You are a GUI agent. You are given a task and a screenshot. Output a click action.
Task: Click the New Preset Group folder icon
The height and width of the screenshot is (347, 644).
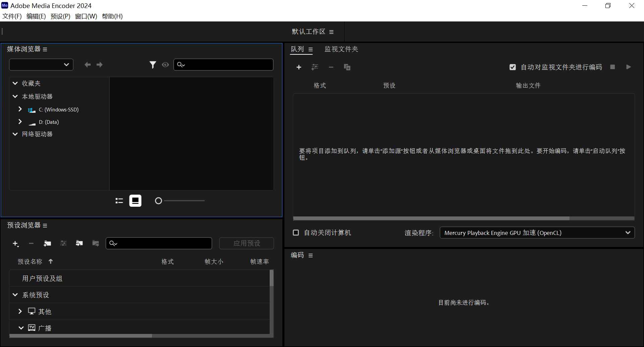(x=47, y=243)
